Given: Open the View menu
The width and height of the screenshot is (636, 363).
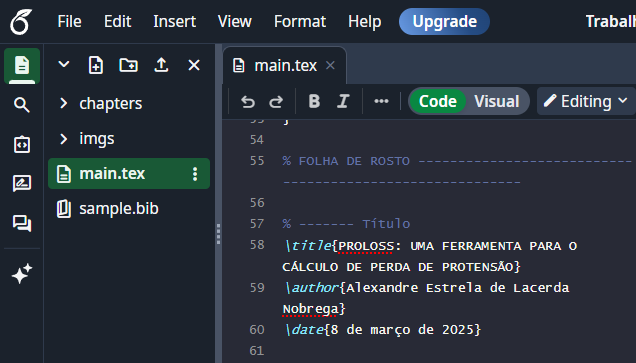Looking at the screenshot, I should [x=234, y=21].
